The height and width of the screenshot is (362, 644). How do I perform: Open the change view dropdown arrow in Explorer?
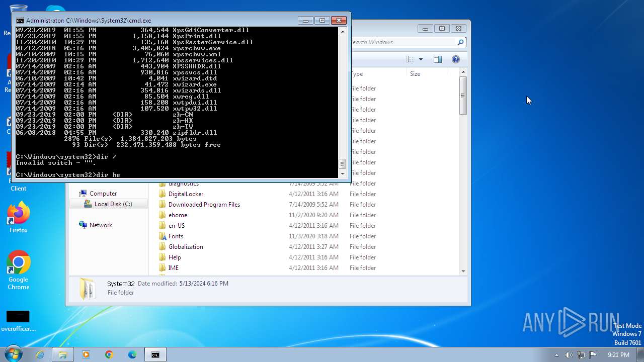click(x=421, y=59)
